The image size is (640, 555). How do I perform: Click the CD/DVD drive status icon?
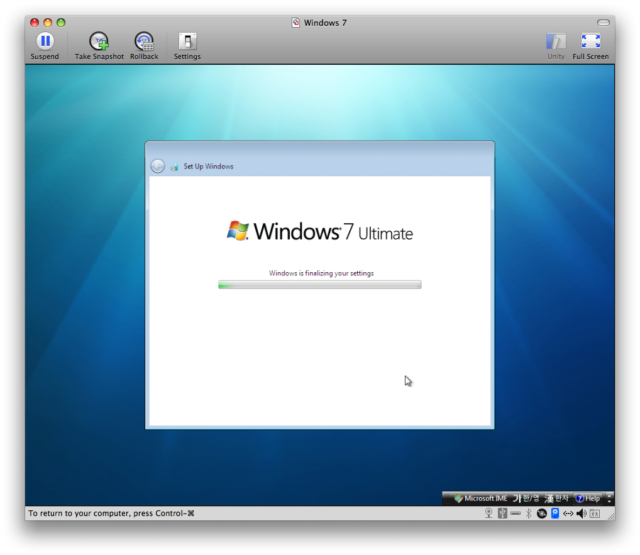(542, 514)
